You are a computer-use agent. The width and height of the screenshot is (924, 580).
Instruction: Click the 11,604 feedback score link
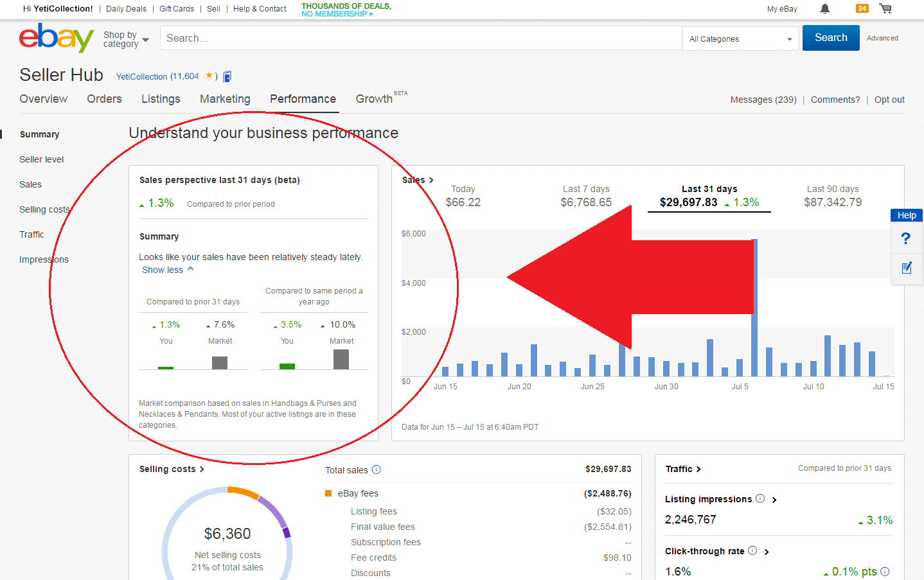pyautogui.click(x=186, y=76)
